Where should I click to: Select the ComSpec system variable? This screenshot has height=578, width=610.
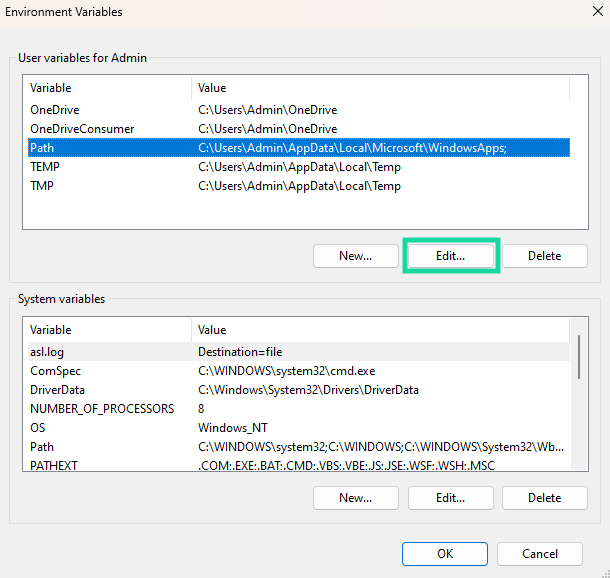point(54,371)
